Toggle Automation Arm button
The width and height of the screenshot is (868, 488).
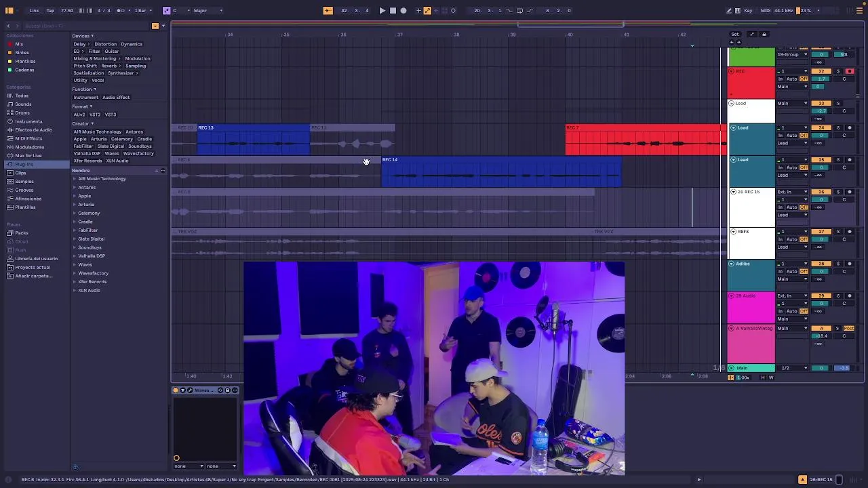click(427, 10)
